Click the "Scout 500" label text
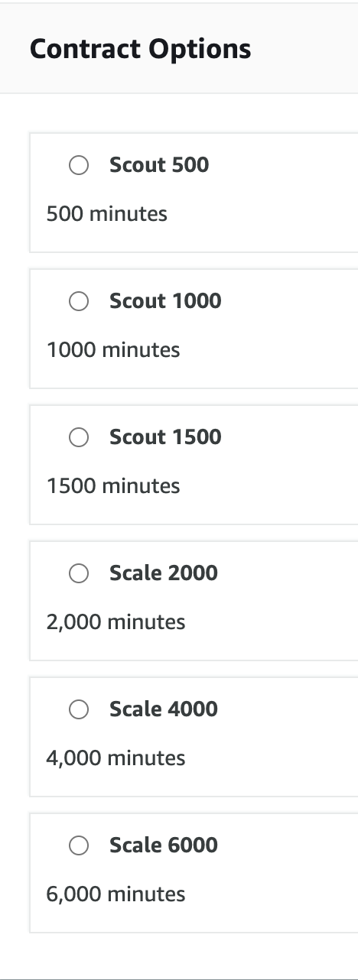This screenshot has height=980, width=358. pyautogui.click(x=159, y=164)
